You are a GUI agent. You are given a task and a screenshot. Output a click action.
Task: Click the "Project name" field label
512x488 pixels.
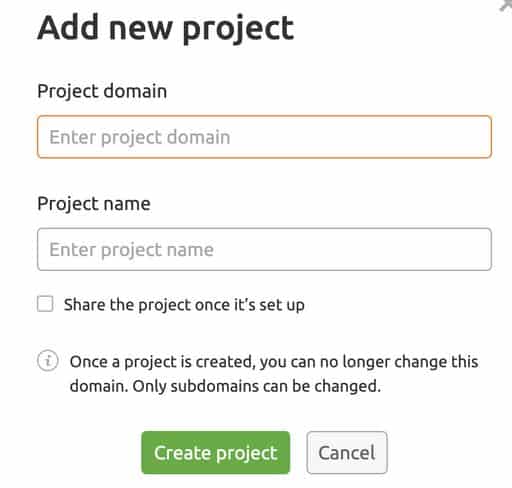pos(94,204)
